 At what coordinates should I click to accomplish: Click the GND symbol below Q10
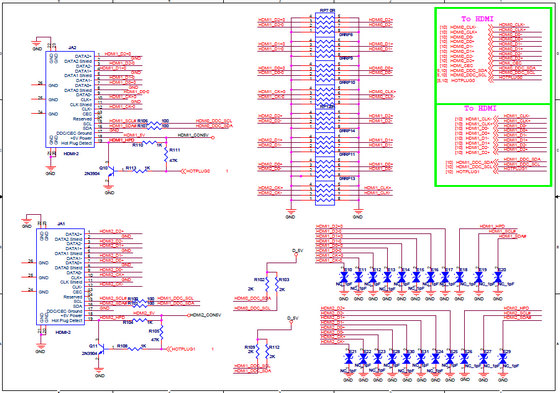(x=109, y=189)
